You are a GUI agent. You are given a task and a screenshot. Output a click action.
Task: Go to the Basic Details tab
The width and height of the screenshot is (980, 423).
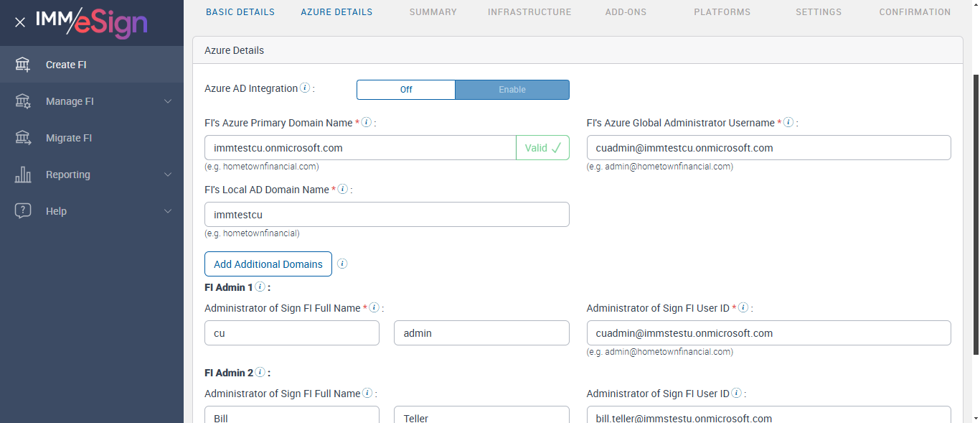(240, 12)
